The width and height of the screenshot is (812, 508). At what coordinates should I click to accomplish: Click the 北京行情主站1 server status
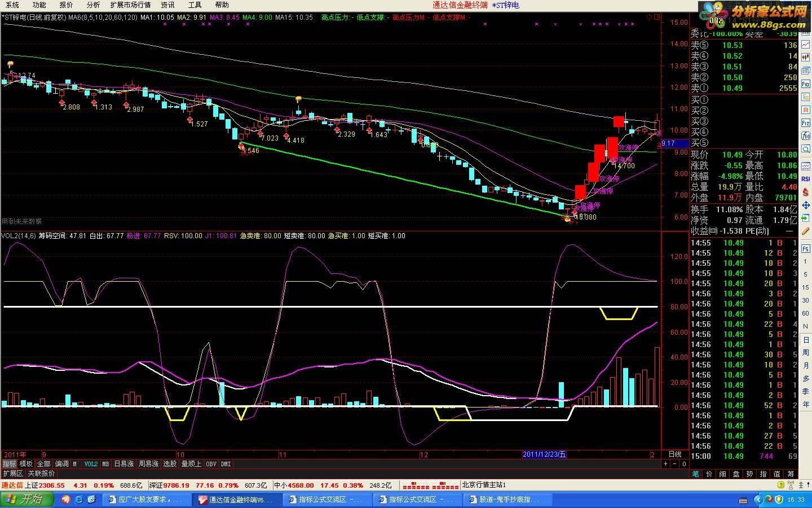(484, 485)
